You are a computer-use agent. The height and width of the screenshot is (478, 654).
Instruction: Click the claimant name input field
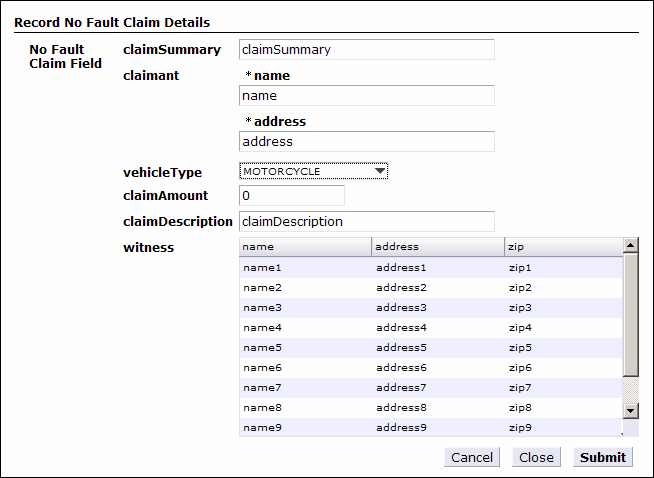tap(367, 96)
